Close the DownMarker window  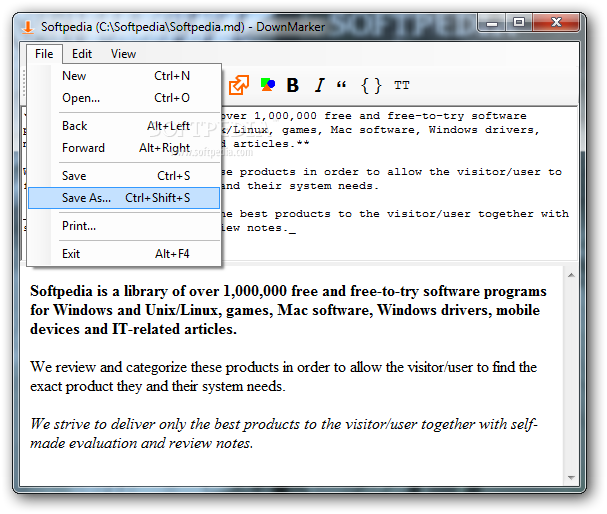pyautogui.click(x=556, y=23)
